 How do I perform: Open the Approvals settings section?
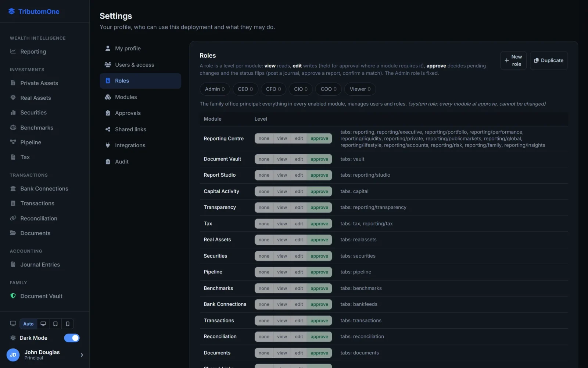coord(140,113)
